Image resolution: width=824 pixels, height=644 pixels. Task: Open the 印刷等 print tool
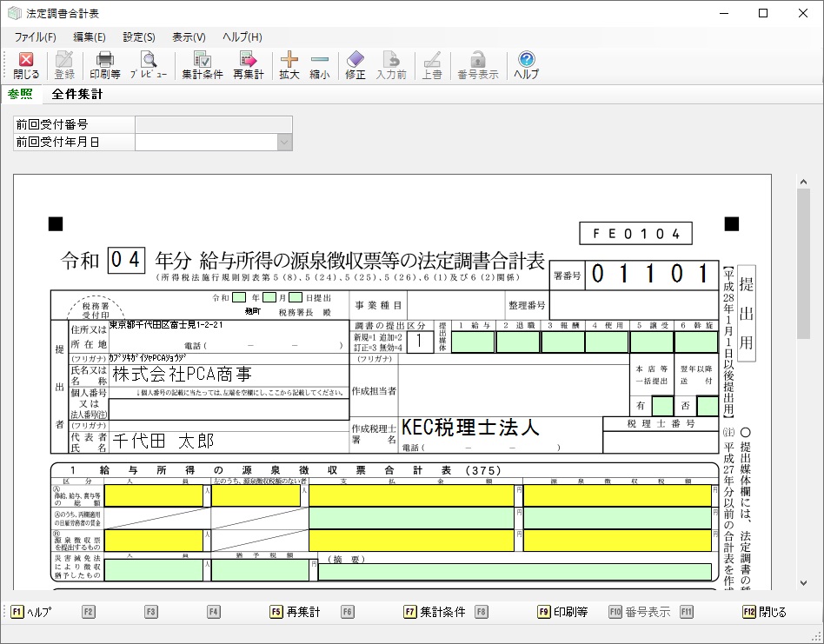[104, 66]
